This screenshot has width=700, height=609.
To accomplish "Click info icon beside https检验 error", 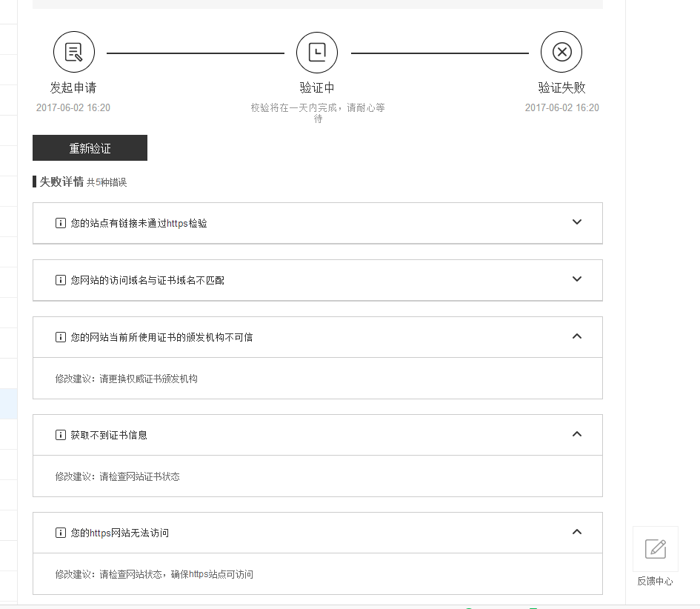I will tap(61, 223).
